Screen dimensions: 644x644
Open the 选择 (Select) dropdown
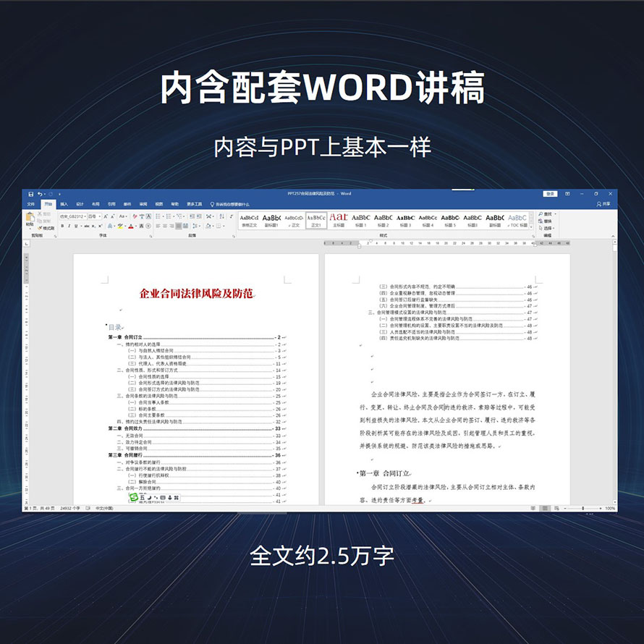tap(546, 228)
